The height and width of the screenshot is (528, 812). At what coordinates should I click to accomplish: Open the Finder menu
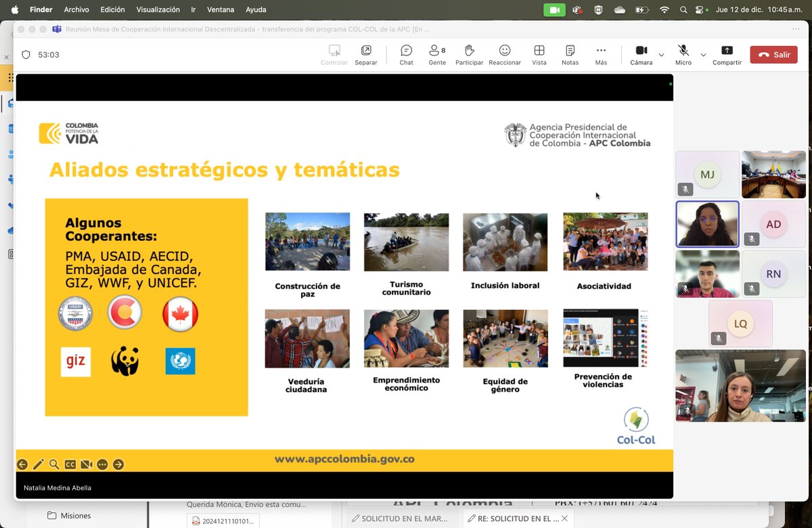coord(41,9)
